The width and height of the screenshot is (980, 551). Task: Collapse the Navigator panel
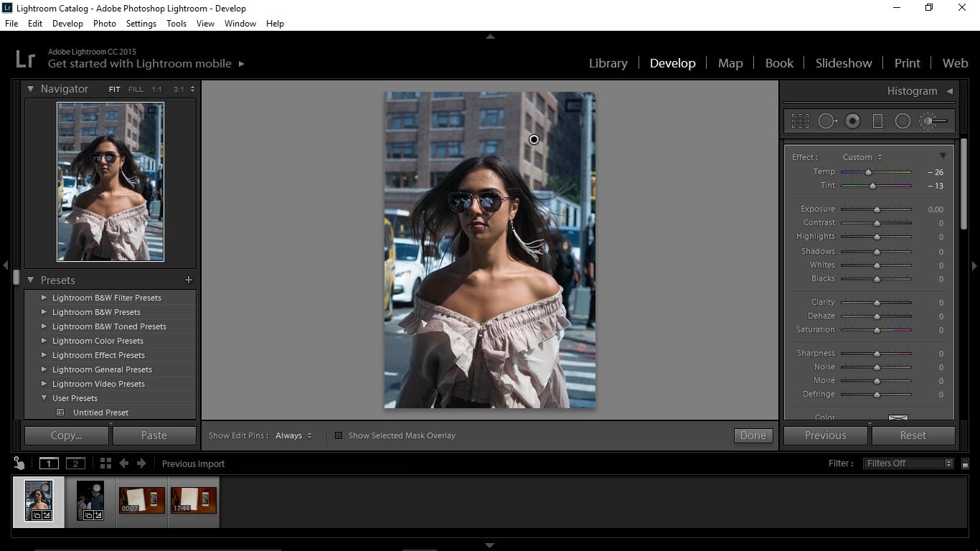(31, 89)
